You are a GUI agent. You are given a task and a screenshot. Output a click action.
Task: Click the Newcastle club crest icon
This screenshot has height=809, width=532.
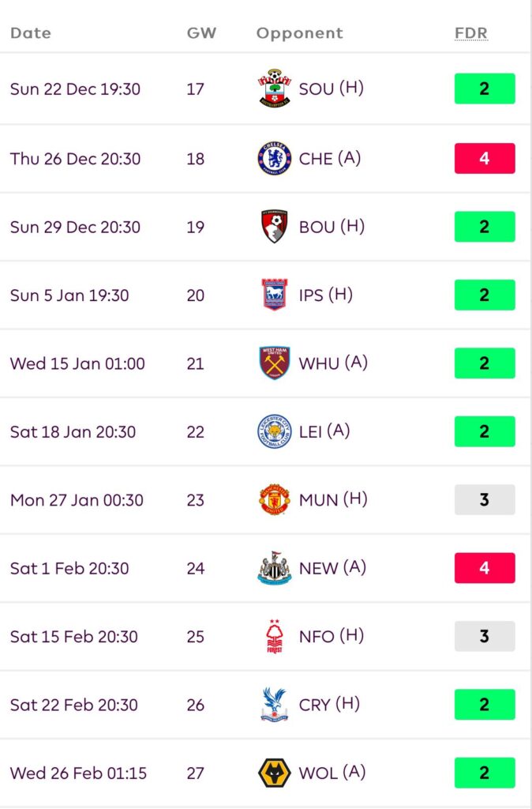pyautogui.click(x=275, y=568)
